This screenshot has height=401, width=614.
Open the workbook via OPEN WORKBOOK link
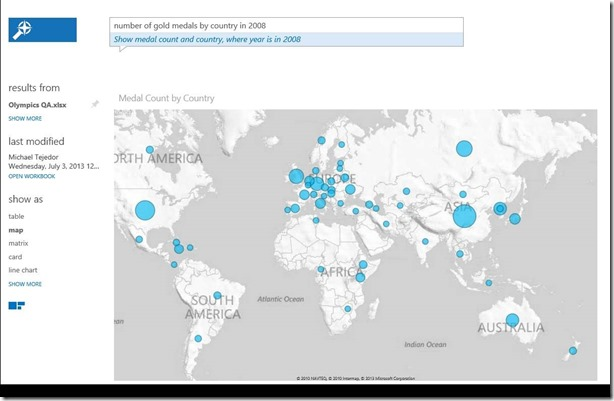point(31,176)
